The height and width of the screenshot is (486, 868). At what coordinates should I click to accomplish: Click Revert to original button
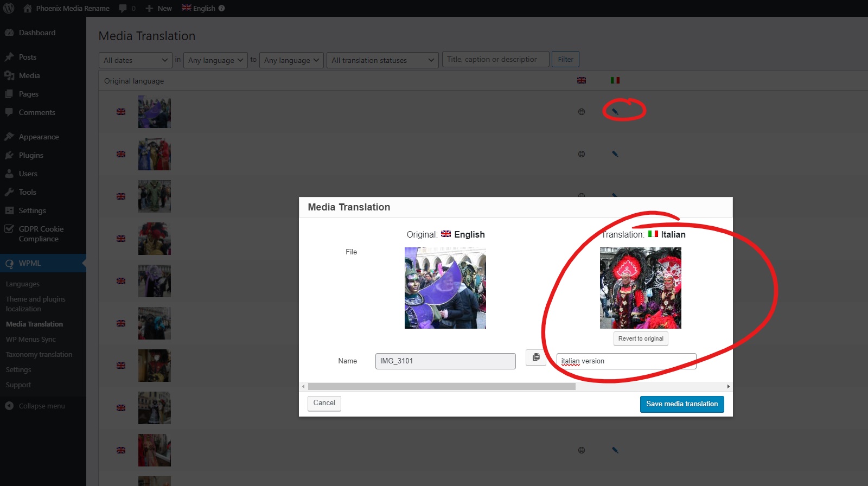[641, 338]
